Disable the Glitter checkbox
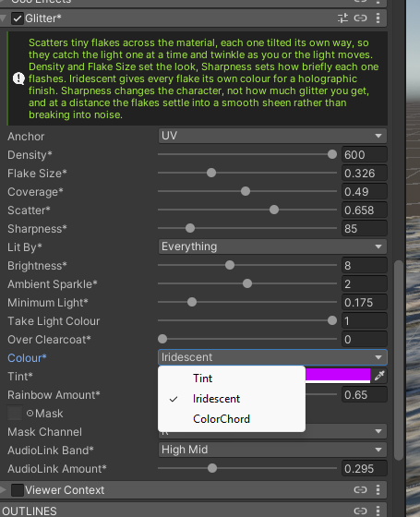The width and height of the screenshot is (420, 517). [18, 18]
